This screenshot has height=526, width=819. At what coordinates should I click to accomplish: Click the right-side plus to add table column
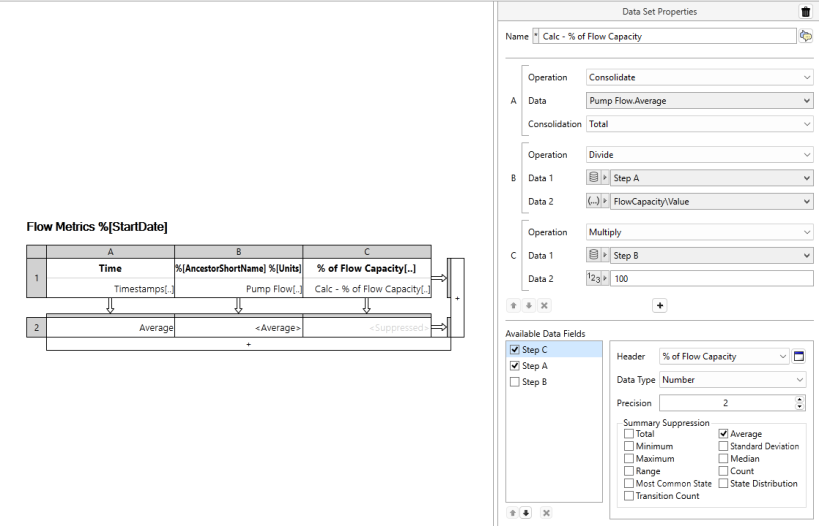[x=457, y=298]
